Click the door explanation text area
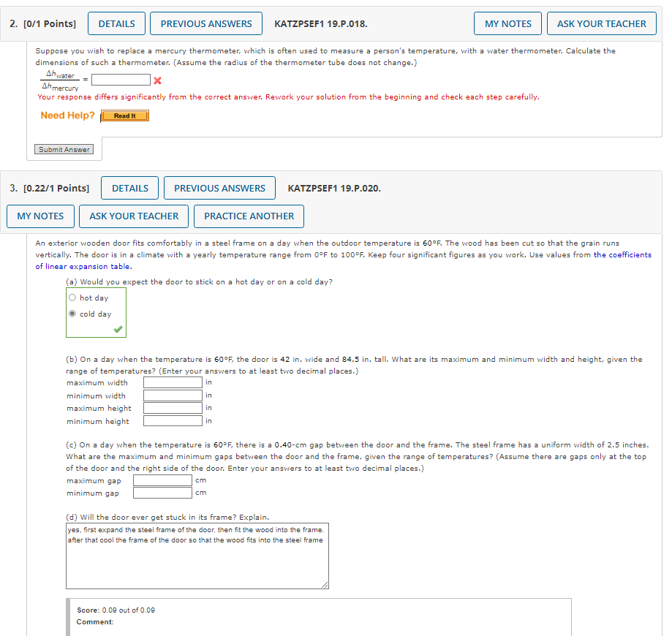 [197, 556]
